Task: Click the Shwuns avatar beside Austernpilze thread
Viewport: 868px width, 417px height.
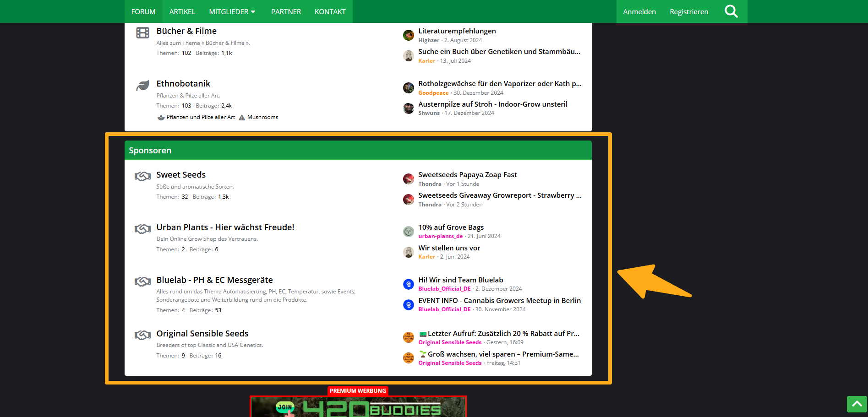Action: point(409,108)
